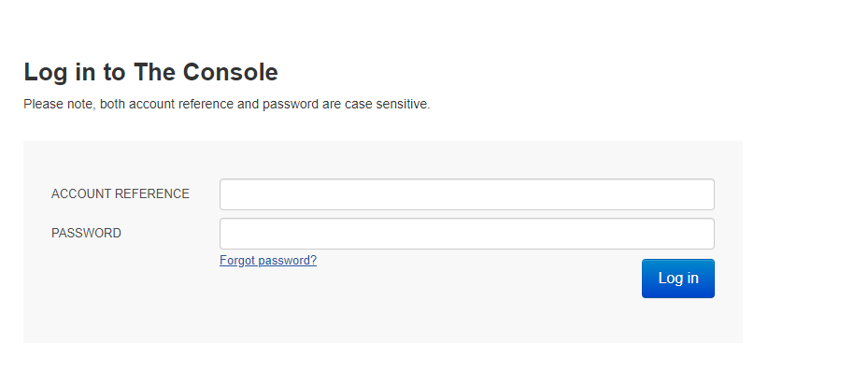Click the PASSWORD label text
The height and width of the screenshot is (386, 868).
(x=86, y=234)
